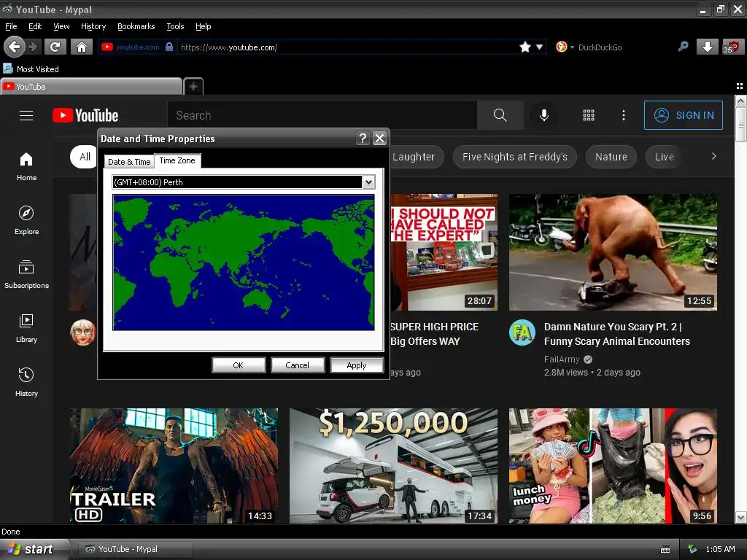Open the Most Visited bookmarks folder
This screenshot has width=747, height=560.
click(31, 69)
